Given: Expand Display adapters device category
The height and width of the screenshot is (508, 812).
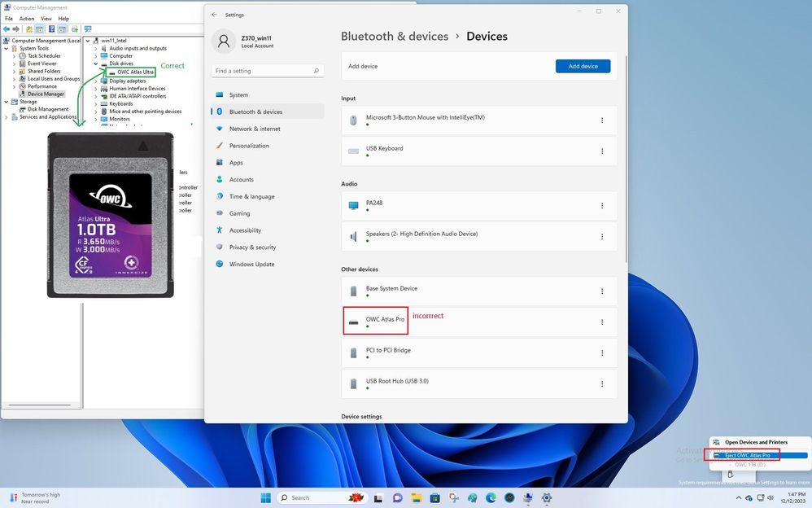Looking at the screenshot, I should 96,81.
